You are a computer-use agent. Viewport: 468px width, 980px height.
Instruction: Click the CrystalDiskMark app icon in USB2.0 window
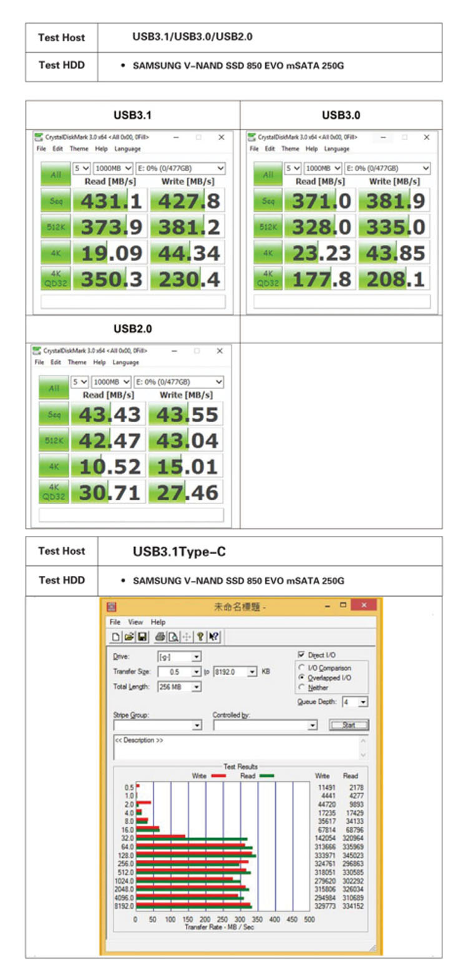coord(37,350)
